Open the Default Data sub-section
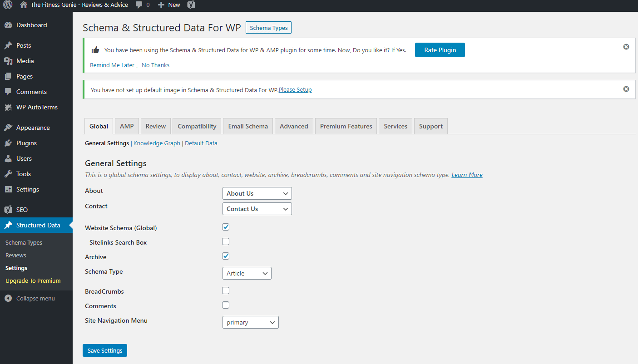 click(201, 143)
